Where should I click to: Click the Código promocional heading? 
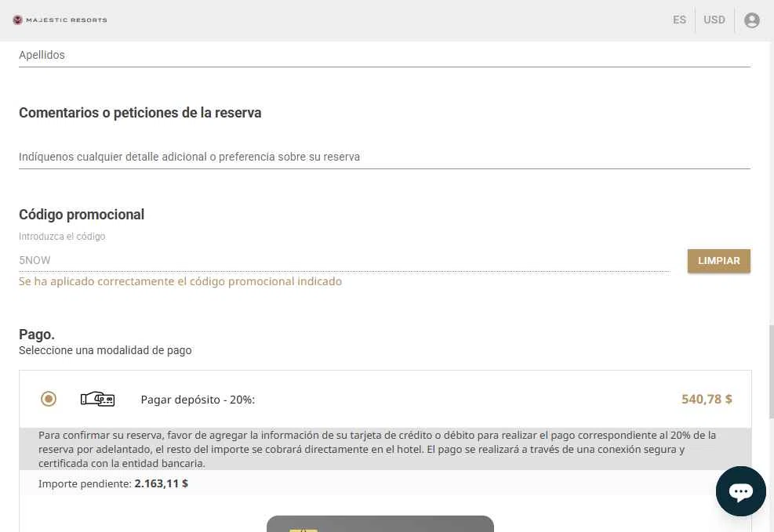[82, 215]
